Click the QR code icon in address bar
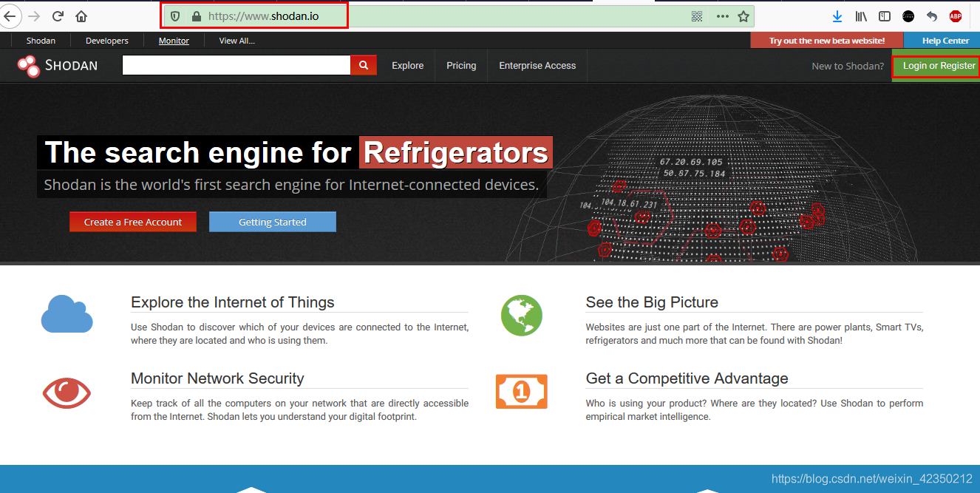Image resolution: width=980 pixels, height=493 pixels. [697, 16]
